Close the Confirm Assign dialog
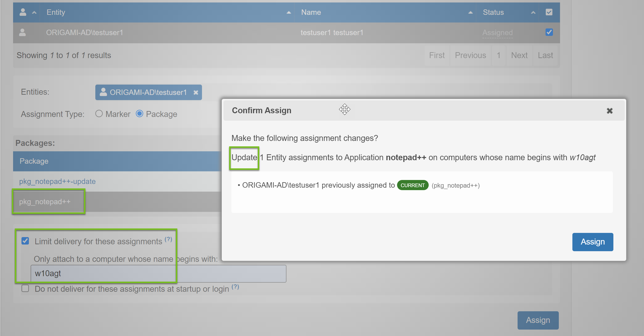644x336 pixels. click(609, 111)
